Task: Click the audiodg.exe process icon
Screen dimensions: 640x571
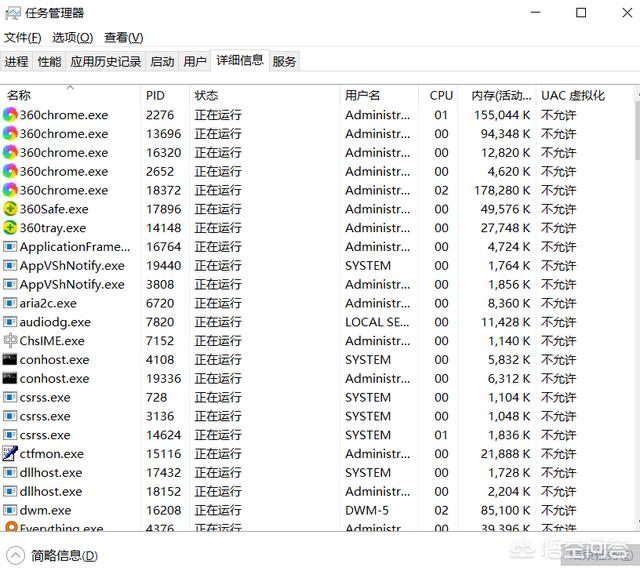Action: 10,322
